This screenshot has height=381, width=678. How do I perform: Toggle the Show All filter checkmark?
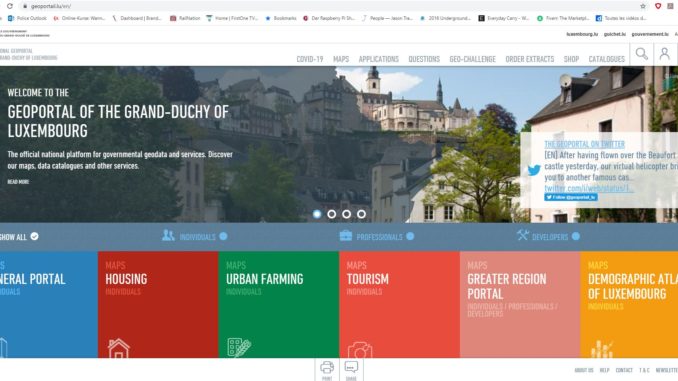pyautogui.click(x=35, y=236)
